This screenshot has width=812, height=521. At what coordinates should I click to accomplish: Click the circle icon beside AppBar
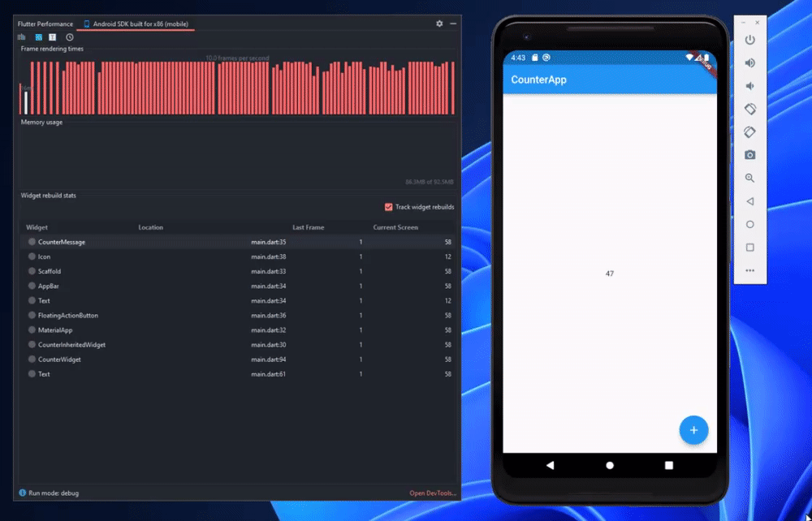pyautogui.click(x=32, y=286)
